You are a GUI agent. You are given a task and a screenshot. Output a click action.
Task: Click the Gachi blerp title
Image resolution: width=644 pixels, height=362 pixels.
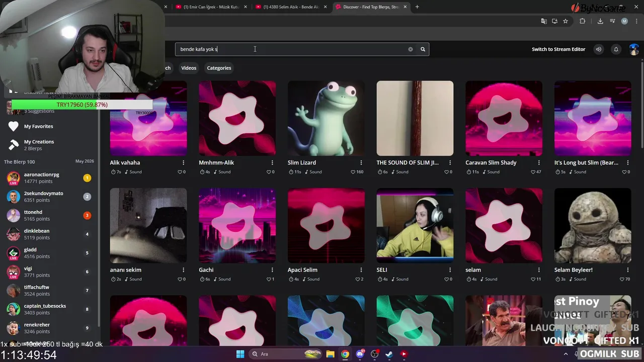point(206,270)
